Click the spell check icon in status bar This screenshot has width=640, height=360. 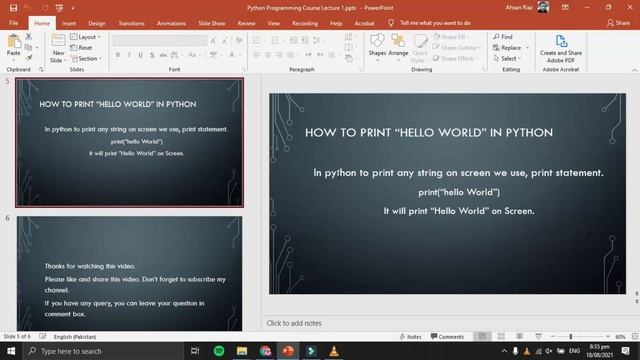point(42,336)
